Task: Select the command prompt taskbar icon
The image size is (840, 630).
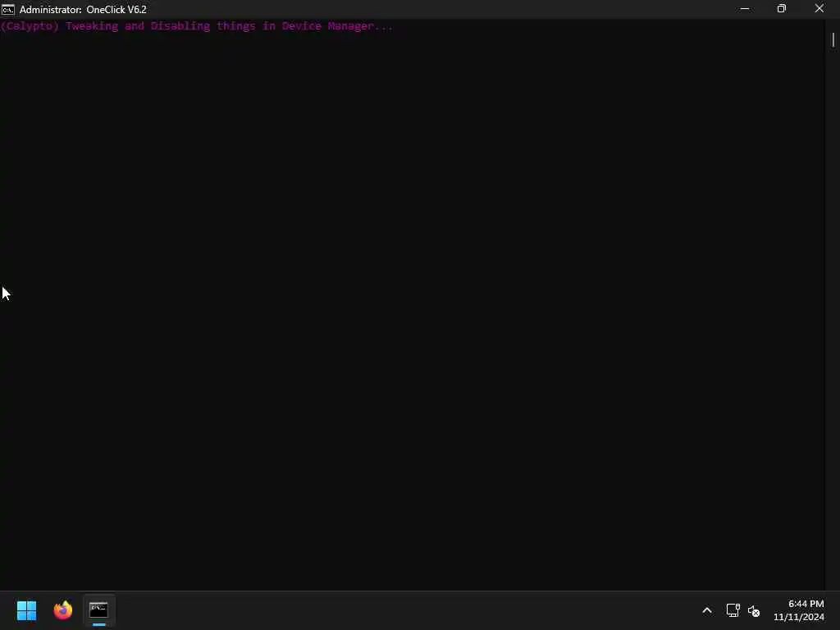Action: point(99,610)
